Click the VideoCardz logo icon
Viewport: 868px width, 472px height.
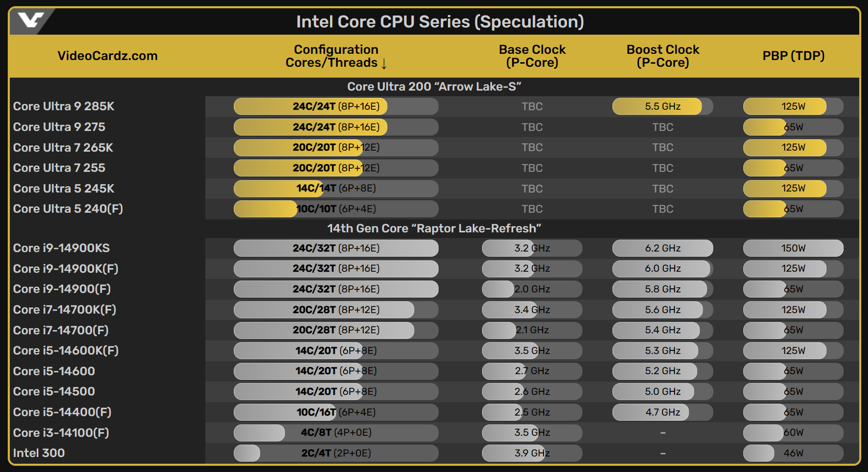tap(30, 21)
